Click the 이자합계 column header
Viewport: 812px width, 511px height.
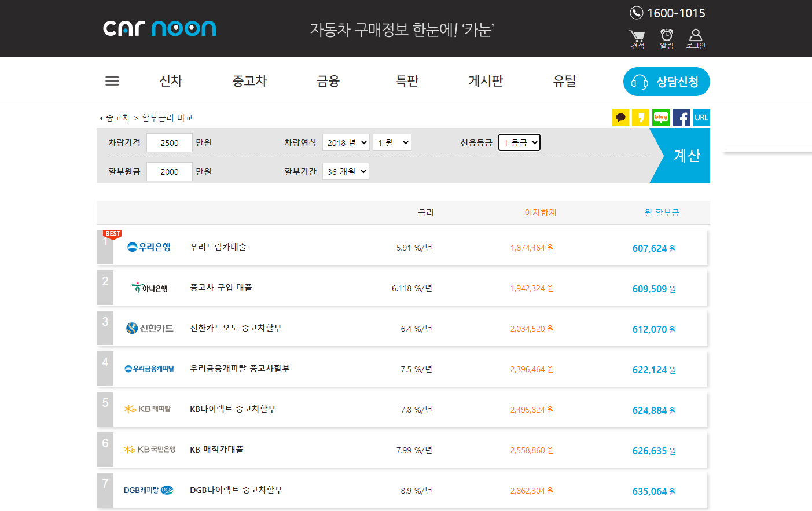[541, 212]
